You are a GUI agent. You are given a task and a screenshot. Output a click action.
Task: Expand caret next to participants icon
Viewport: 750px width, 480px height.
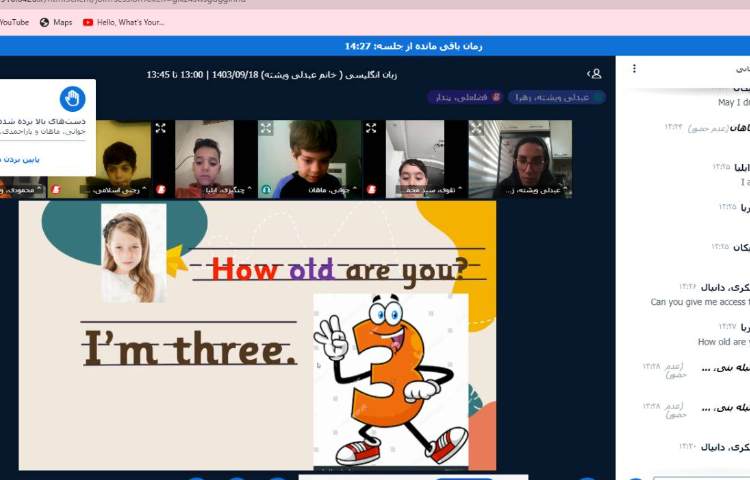click(x=587, y=74)
